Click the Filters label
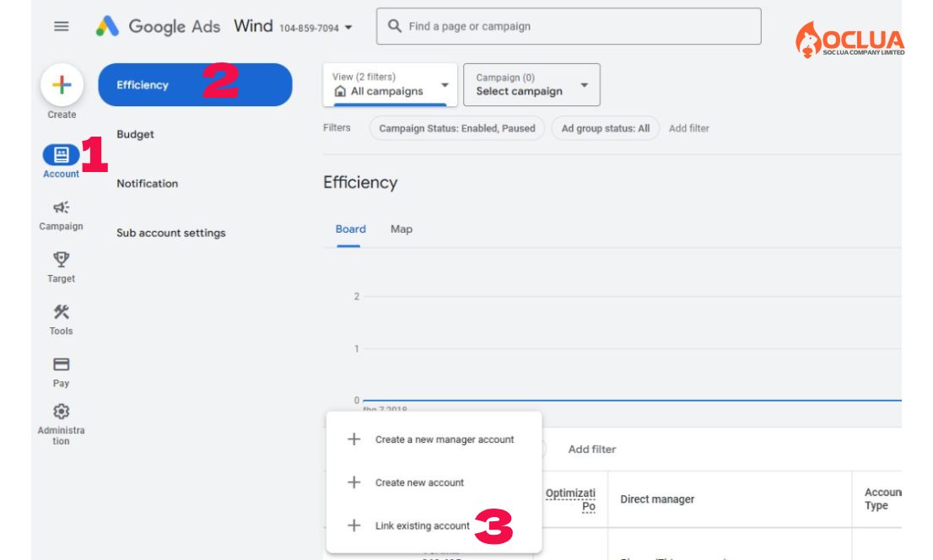This screenshot has height=560, width=933. (337, 128)
